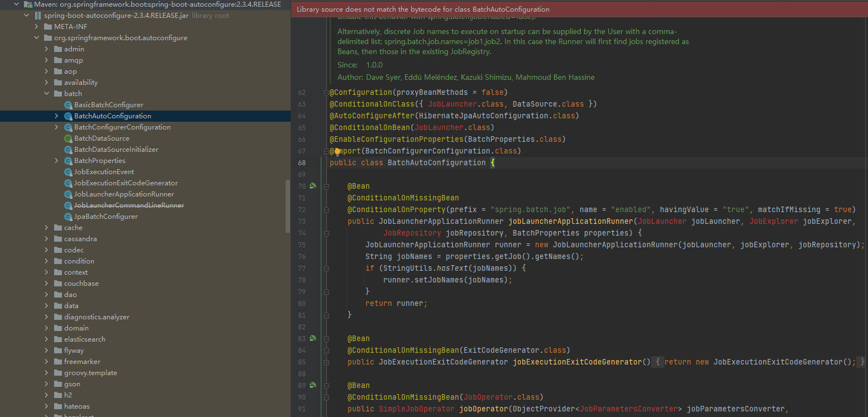Expand the META-INF folder
The height and width of the screenshot is (417, 868).
[37, 27]
